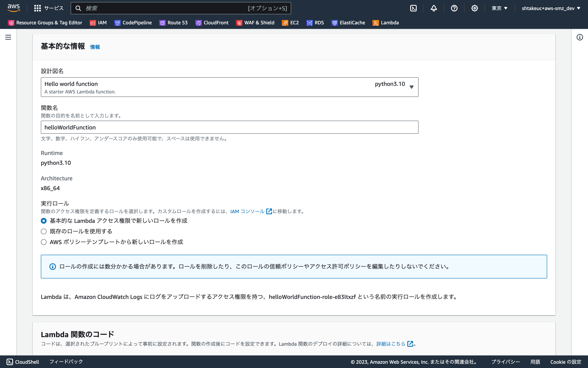Select 基本的な Lambda アクセス権限で新しいロールを作成 radio
588x368 pixels.
(x=44, y=221)
